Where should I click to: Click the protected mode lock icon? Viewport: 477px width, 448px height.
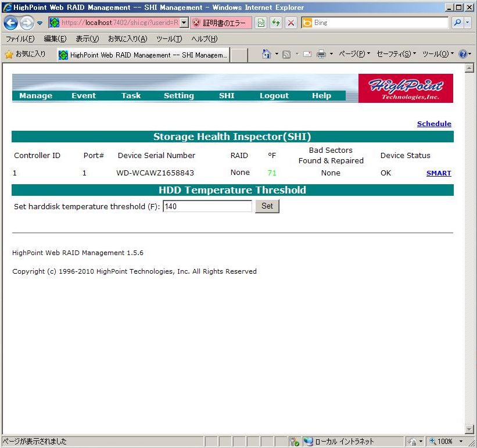413,441
